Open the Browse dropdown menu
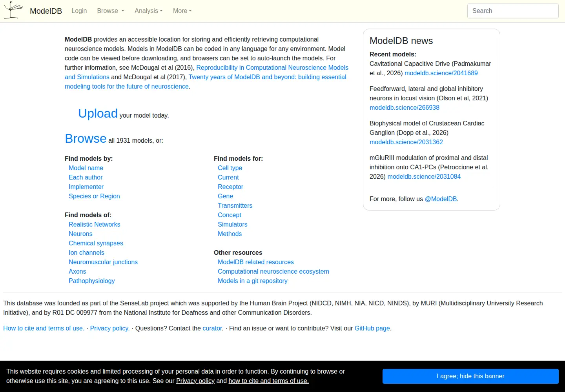 click(x=111, y=11)
